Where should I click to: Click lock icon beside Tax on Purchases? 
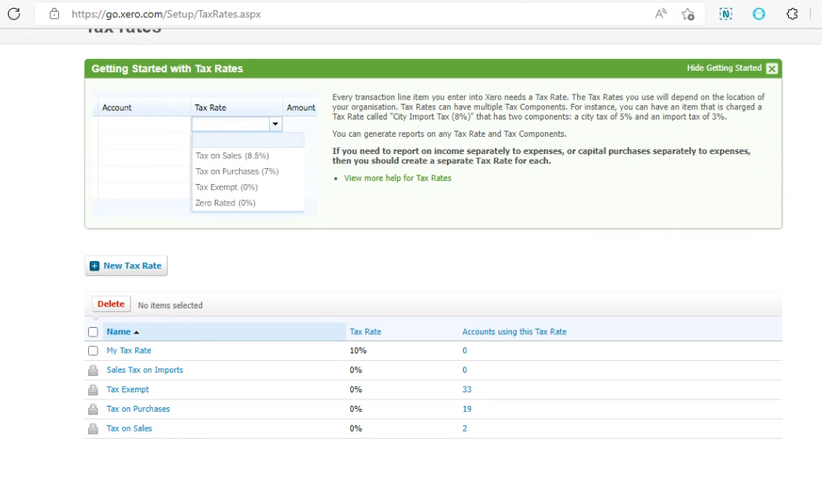93,409
